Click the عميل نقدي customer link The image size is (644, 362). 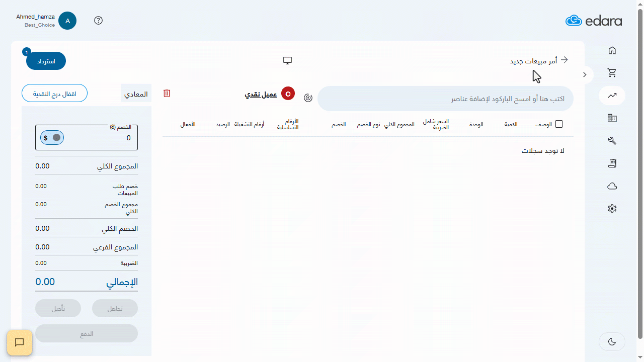(x=261, y=94)
